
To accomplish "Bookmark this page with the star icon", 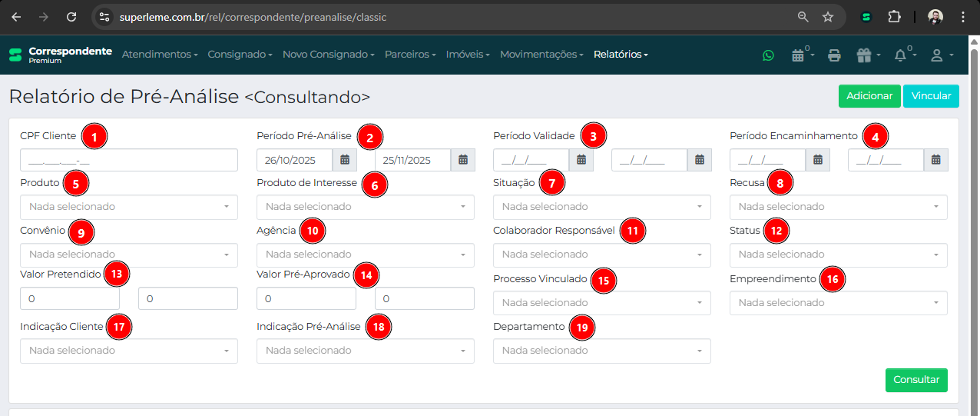I will tap(828, 16).
